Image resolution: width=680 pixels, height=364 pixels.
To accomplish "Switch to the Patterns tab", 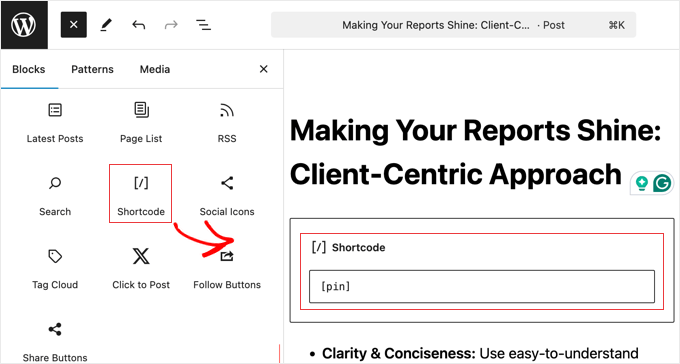I will coord(92,69).
